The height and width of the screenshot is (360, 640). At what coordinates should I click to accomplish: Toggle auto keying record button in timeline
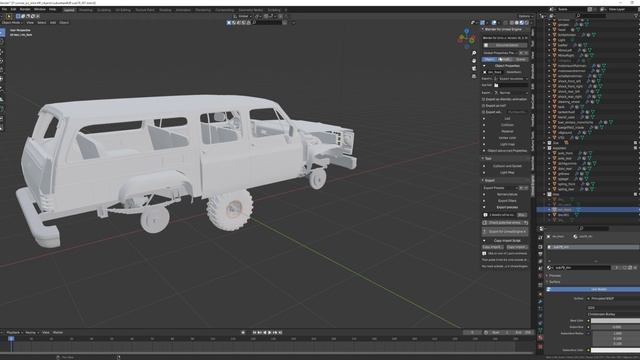[x=243, y=333]
